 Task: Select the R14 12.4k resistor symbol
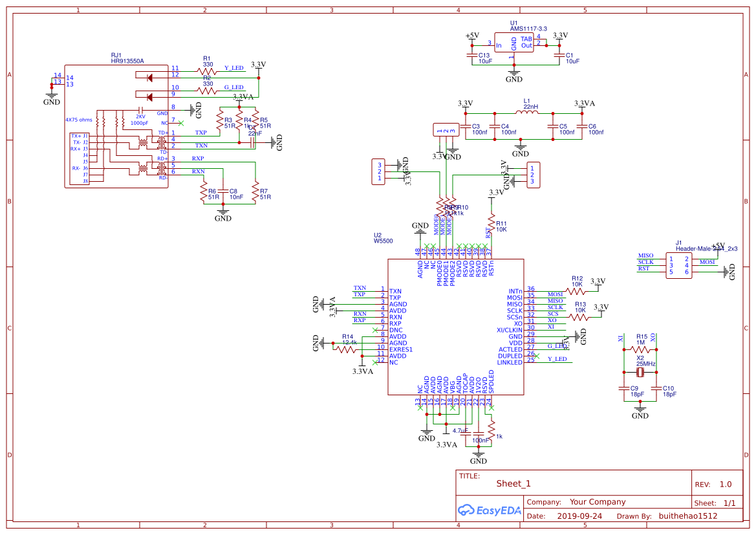(347, 349)
